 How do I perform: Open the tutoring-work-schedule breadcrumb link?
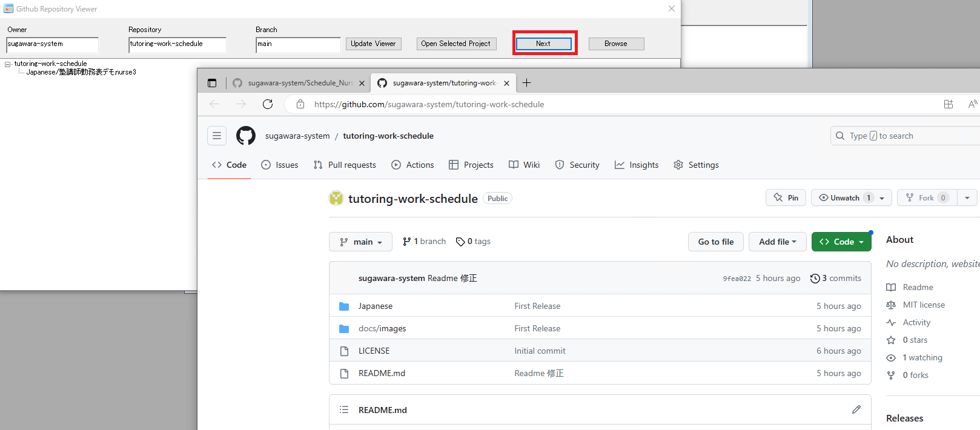click(388, 136)
